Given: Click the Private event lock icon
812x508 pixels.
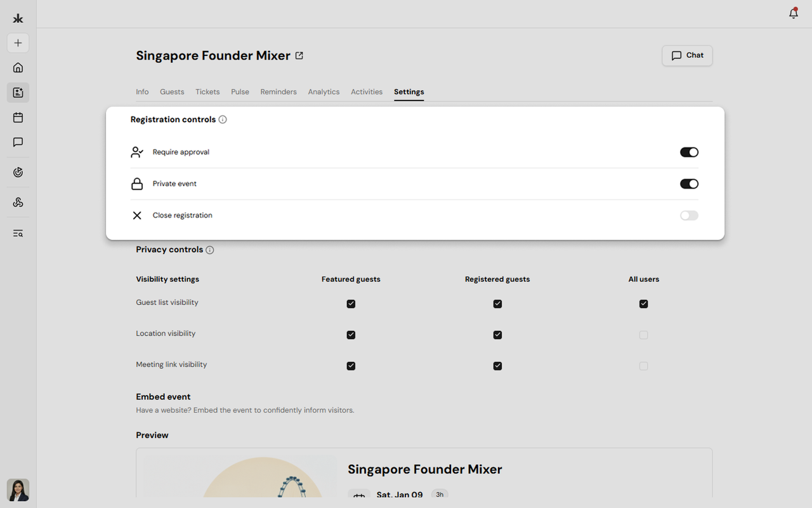Looking at the screenshot, I should [137, 184].
